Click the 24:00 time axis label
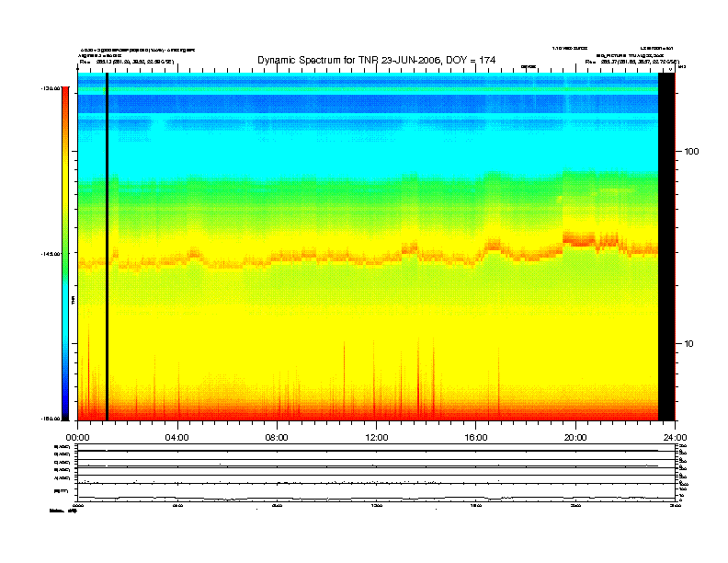728x563 pixels. tap(675, 438)
